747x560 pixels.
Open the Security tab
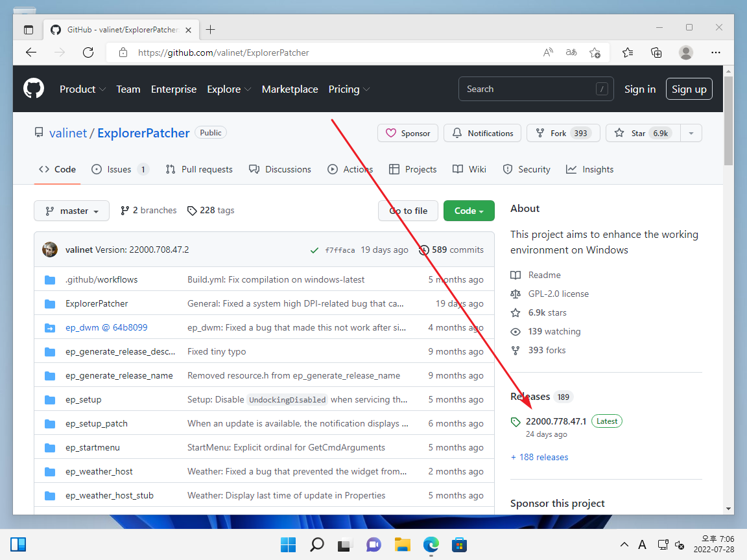point(527,170)
